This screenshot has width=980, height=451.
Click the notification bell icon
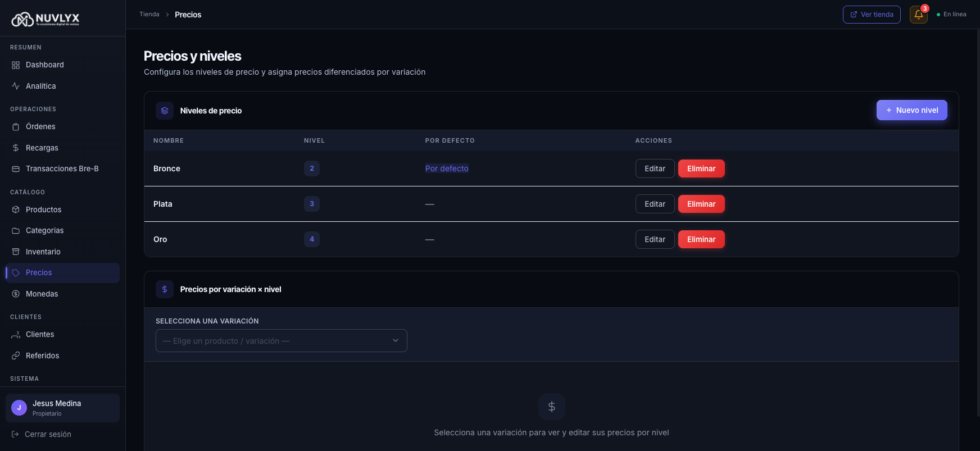point(918,15)
